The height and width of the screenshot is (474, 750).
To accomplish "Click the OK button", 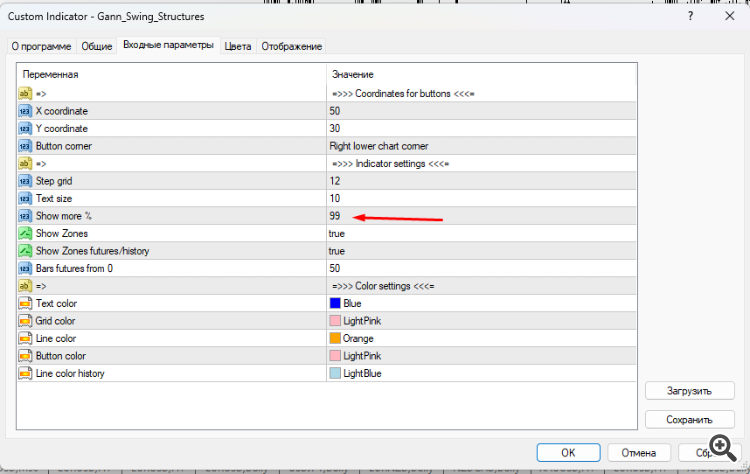I will tap(568, 452).
